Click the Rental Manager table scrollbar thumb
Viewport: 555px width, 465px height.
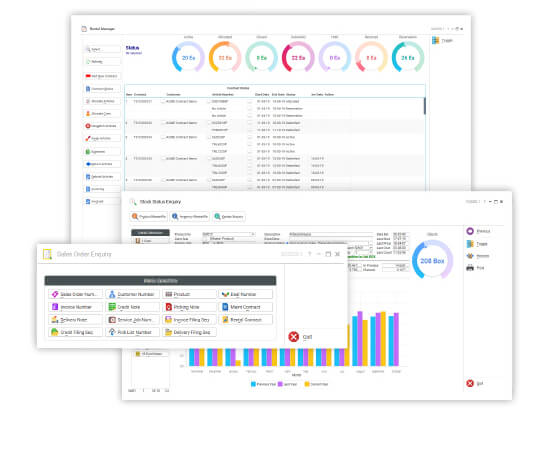click(x=424, y=106)
